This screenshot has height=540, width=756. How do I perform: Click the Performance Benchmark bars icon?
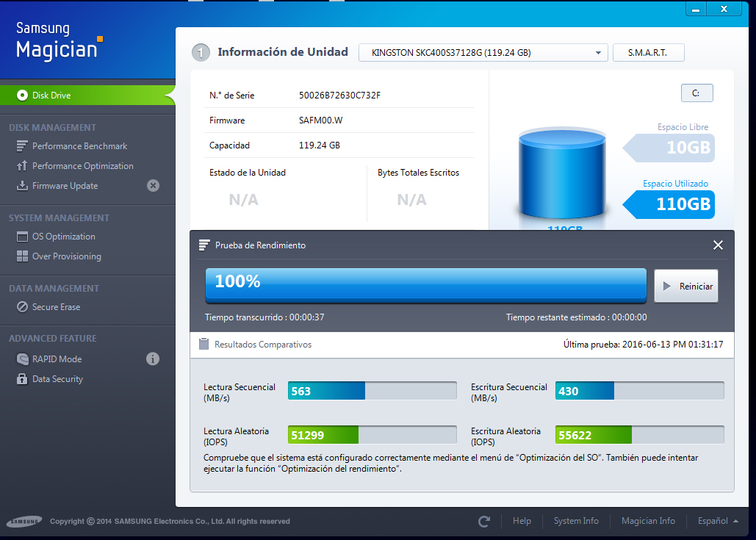coord(22,145)
